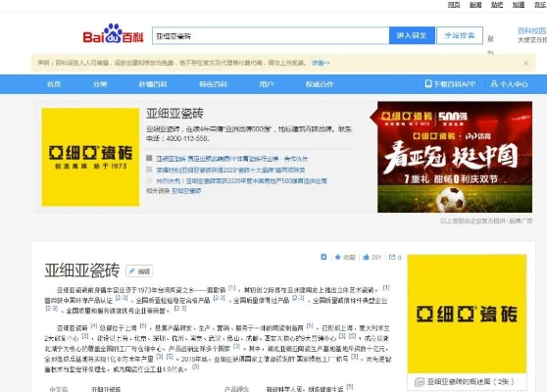This screenshot has height=392, width=547.
Task: Click the album icon beside 亚细亚瓷砖的概述图
Action: pyautogui.click(x=419, y=382)
